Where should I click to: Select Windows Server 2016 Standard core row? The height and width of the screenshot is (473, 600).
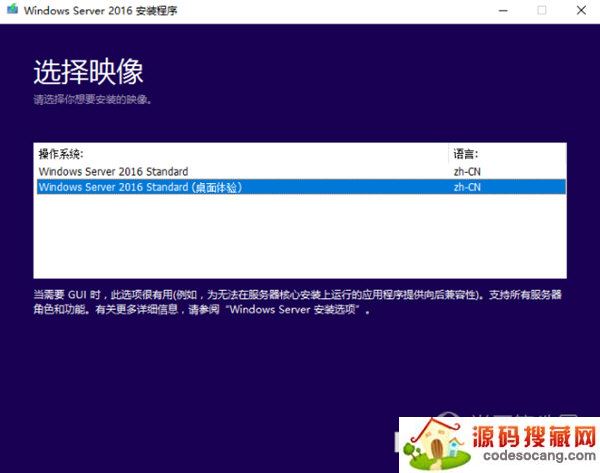tap(301, 171)
